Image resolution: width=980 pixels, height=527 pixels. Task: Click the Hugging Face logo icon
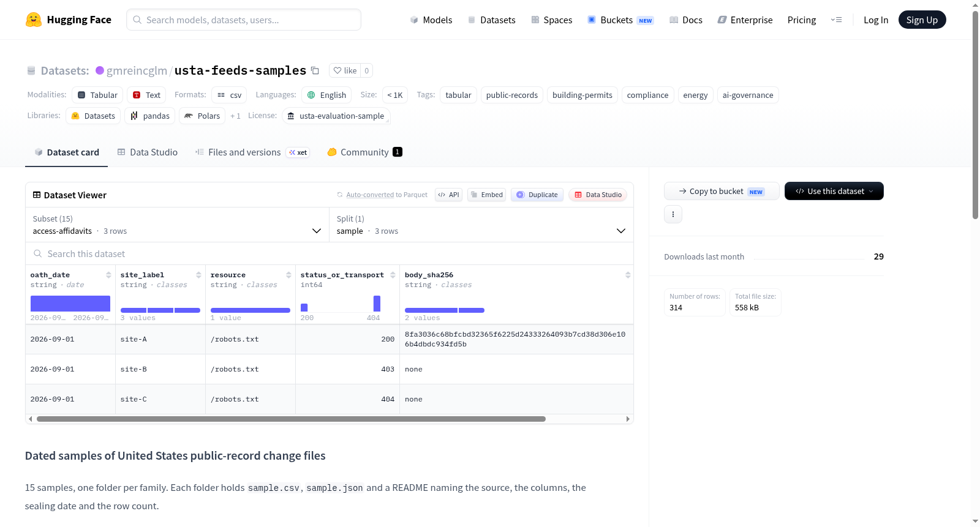[x=34, y=20]
